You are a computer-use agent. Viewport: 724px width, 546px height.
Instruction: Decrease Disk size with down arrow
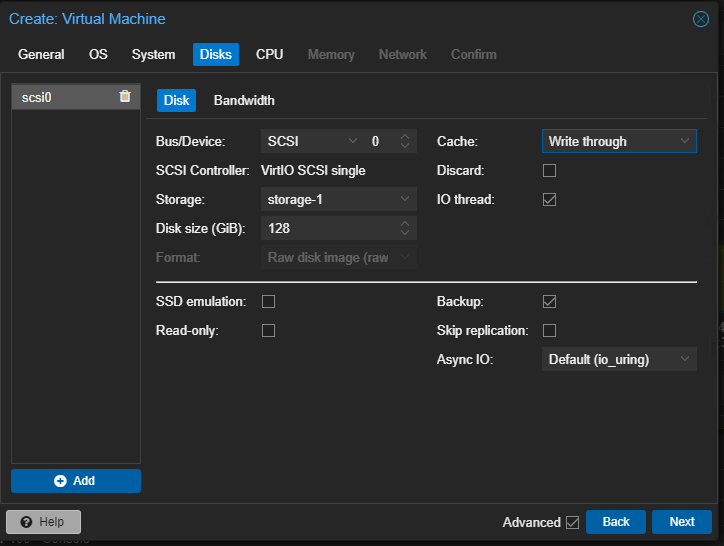tap(405, 232)
